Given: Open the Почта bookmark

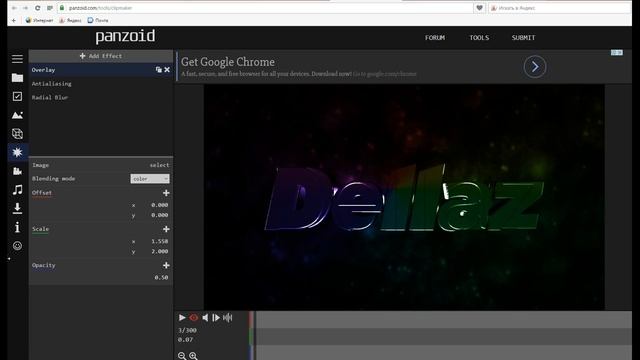Looking at the screenshot, I should point(98,20).
